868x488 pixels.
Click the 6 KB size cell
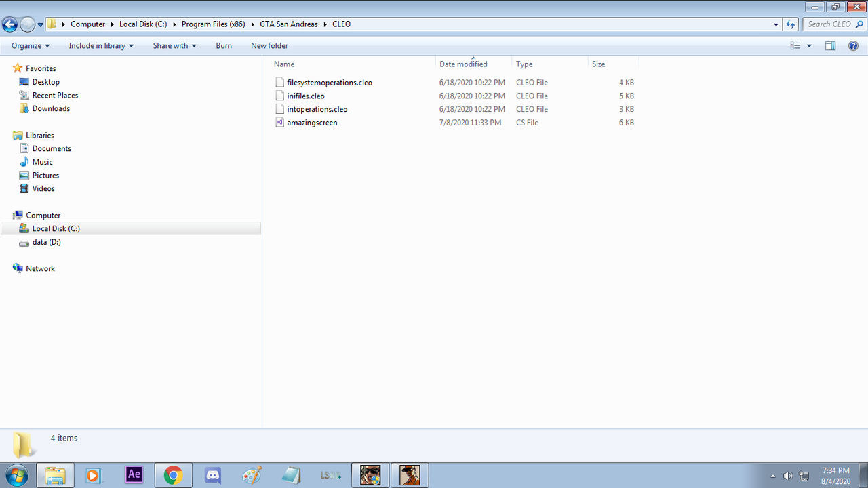pos(627,123)
